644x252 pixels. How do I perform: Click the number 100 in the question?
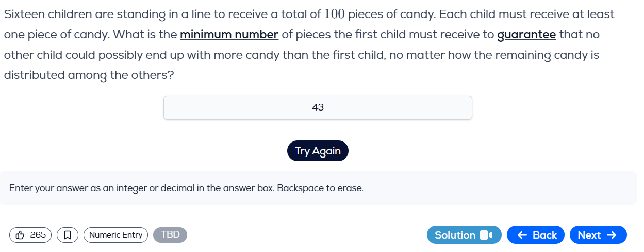[x=334, y=14]
